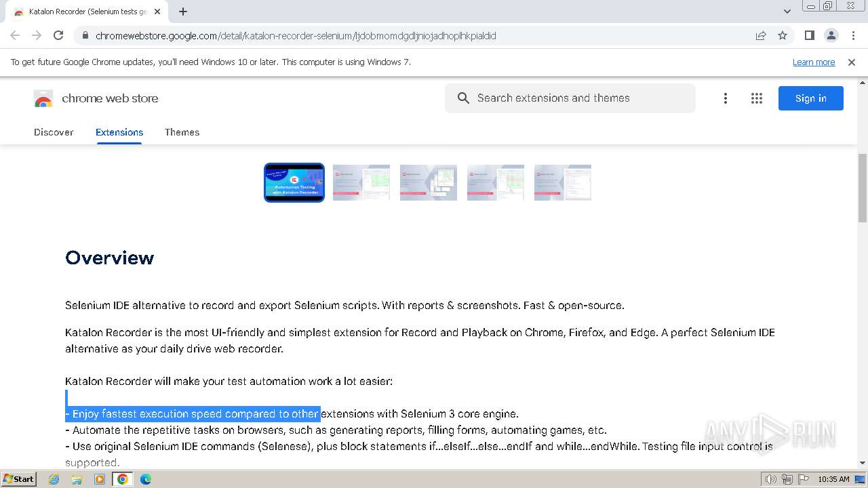Switch to the Discover tab

click(x=54, y=132)
